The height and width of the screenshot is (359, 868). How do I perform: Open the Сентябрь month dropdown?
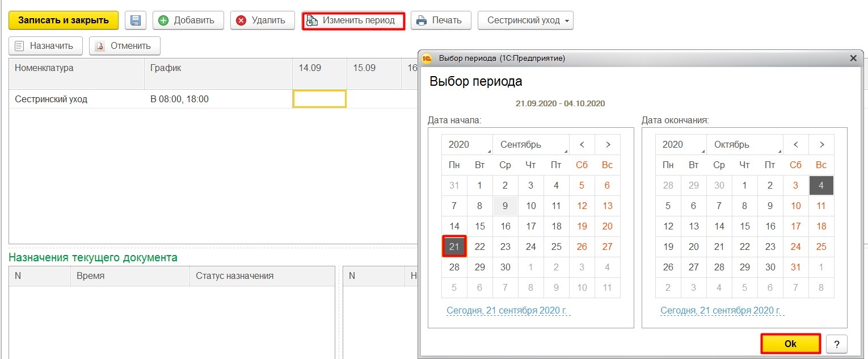point(530,145)
